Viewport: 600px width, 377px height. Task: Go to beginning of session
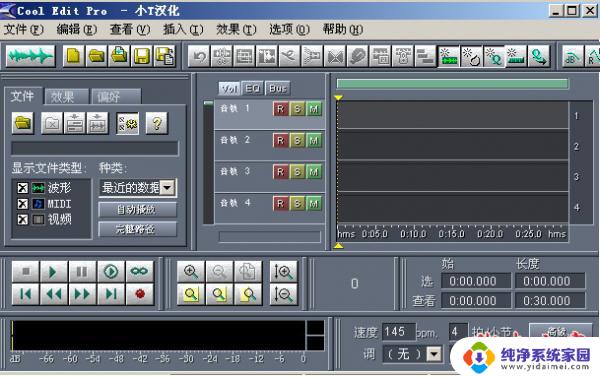click(x=26, y=294)
